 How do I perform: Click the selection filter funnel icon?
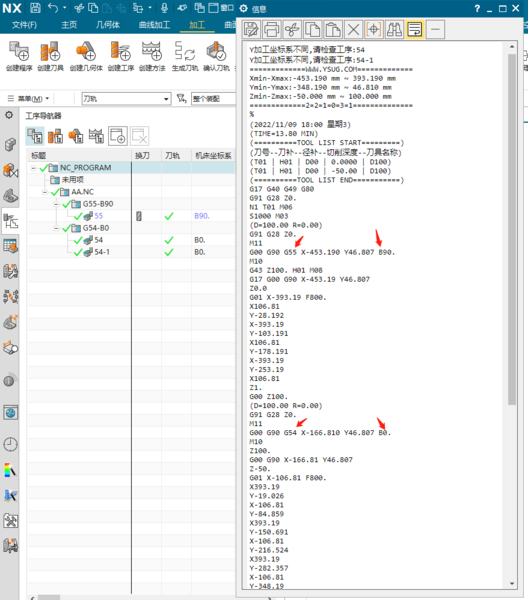click(x=182, y=99)
